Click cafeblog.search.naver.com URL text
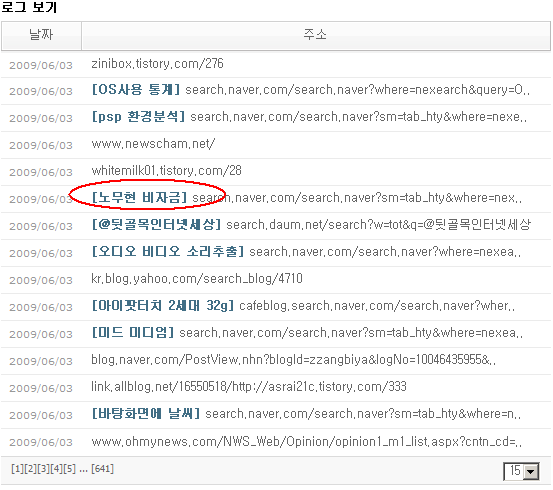The height and width of the screenshot is (490, 553). point(377,306)
